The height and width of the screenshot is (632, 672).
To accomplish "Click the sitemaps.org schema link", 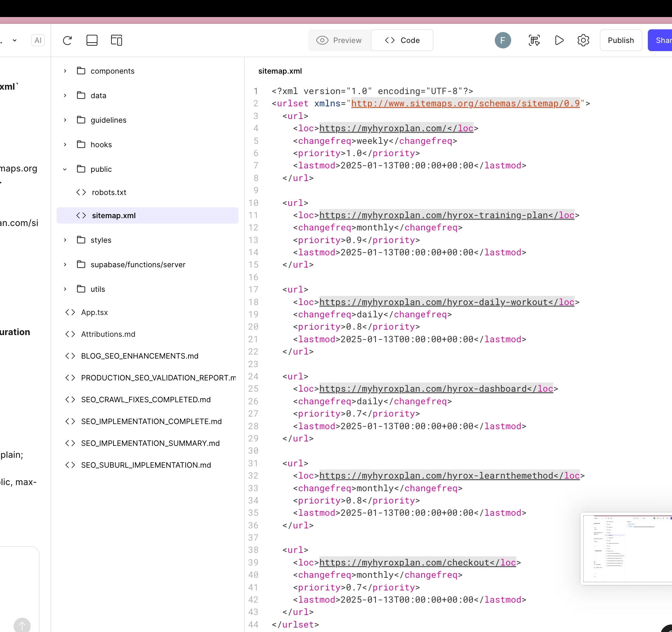I will 465,103.
